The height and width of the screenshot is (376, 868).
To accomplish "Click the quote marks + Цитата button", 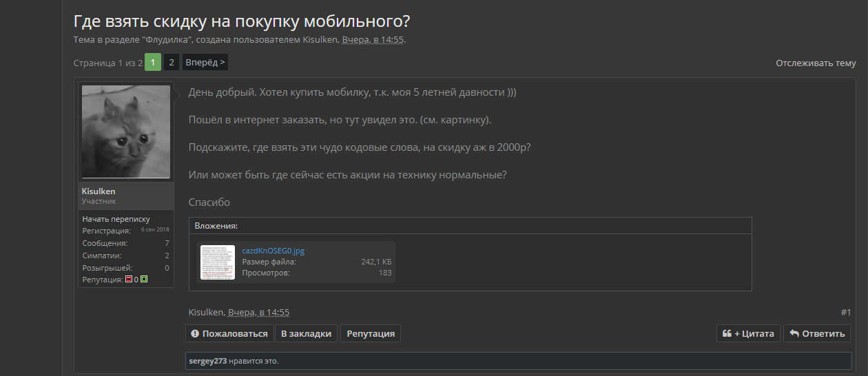I will 748,333.
